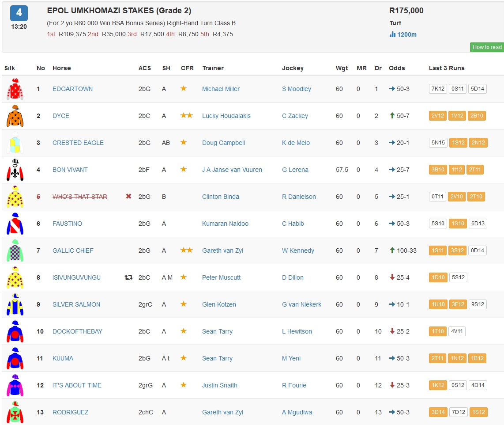Click Silver Salmon's blue and yellow silk
Viewport: 504px width, 425px height.
(x=15, y=304)
